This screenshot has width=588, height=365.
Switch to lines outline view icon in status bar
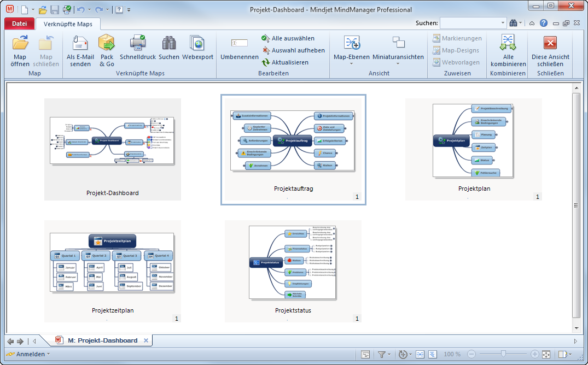click(432, 354)
